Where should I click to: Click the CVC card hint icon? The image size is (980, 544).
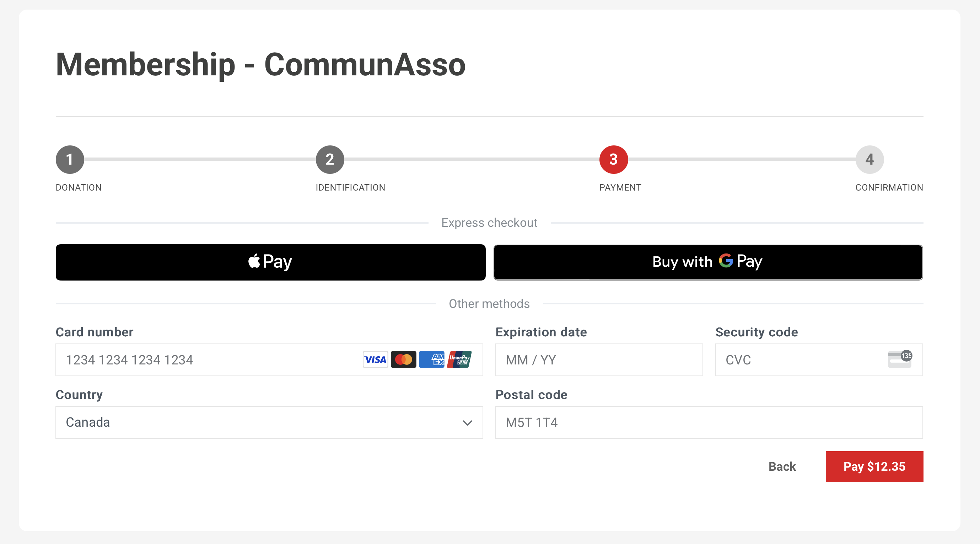tap(899, 359)
